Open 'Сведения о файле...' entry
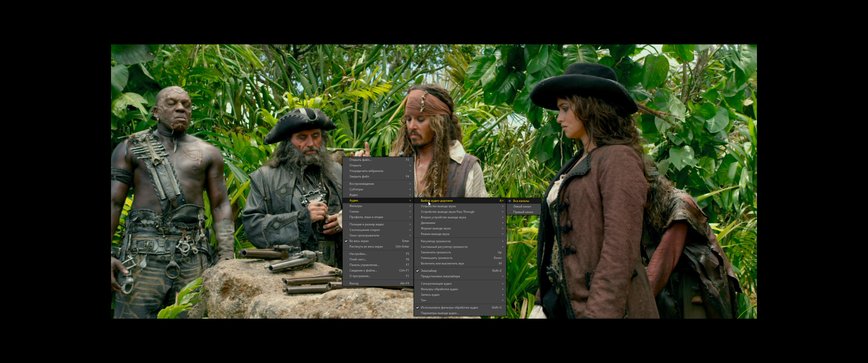Screen dimensions: 868x363 click(x=363, y=270)
